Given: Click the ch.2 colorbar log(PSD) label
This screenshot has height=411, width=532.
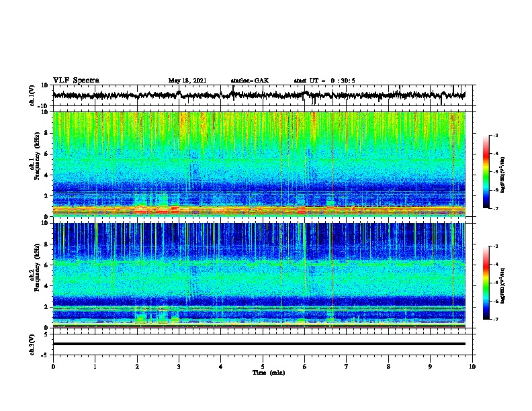Looking at the screenshot, I should click(503, 285).
